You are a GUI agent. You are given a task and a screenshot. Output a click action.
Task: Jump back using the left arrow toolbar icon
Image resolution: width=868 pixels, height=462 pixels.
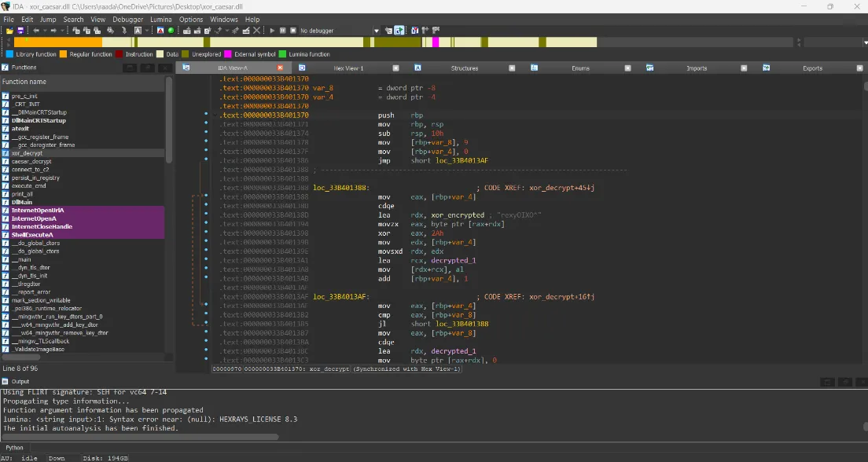click(36, 31)
